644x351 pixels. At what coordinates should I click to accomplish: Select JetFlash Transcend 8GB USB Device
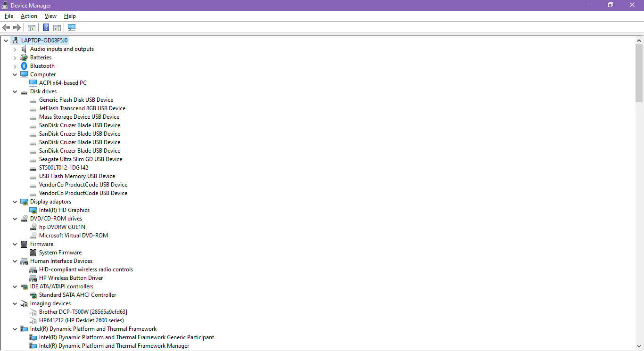(82, 108)
